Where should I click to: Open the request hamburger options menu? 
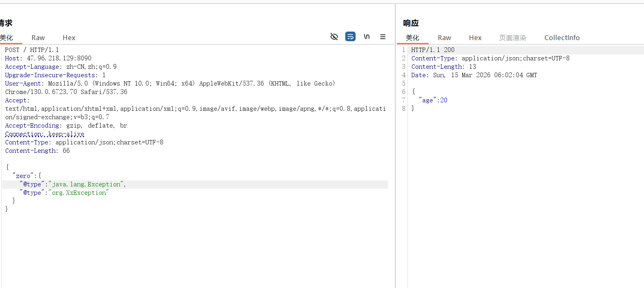pyautogui.click(x=383, y=37)
